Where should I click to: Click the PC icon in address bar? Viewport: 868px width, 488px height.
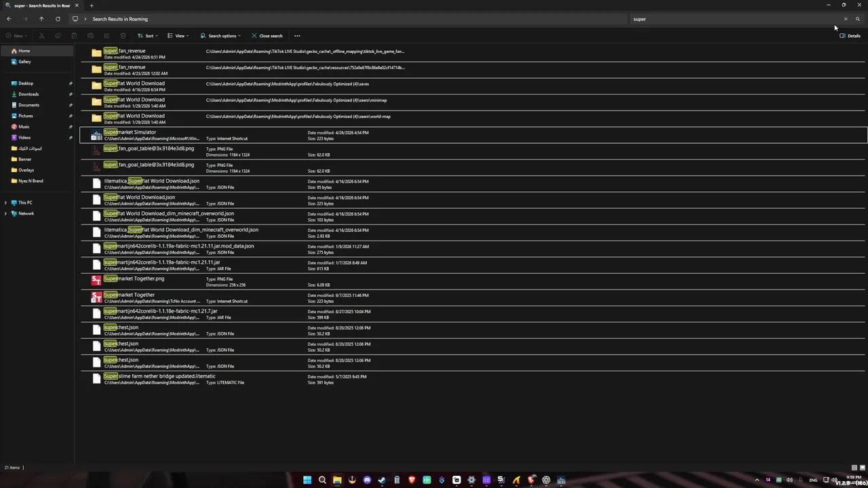pos(75,19)
